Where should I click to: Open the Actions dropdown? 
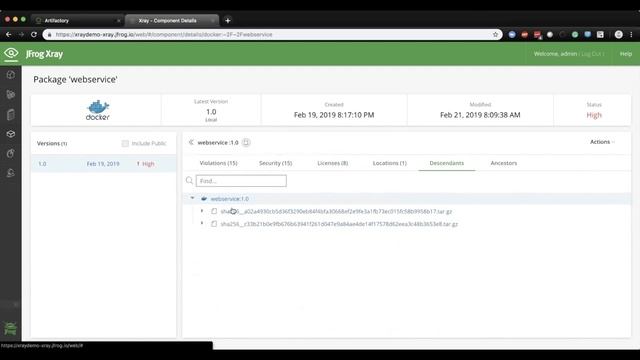pos(602,142)
